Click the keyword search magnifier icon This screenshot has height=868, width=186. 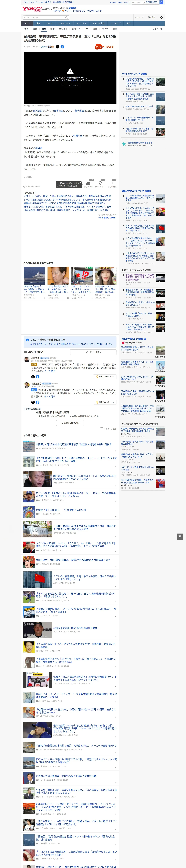66,17
